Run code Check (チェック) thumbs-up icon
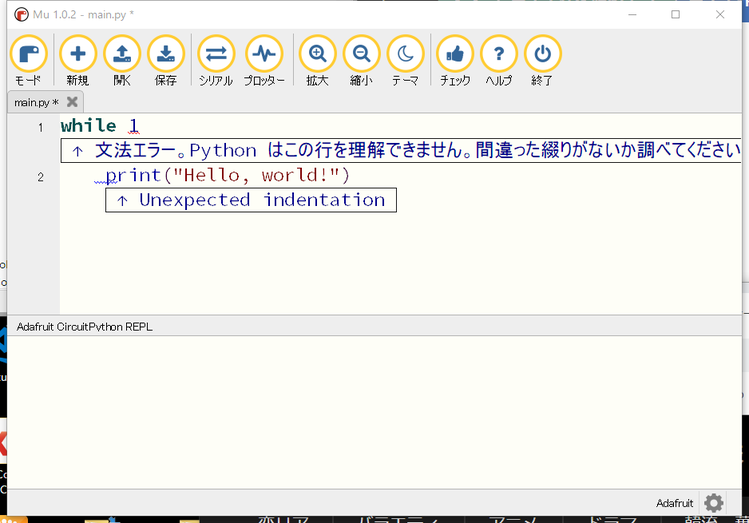Screen dimensions: 749x523 pos(455,55)
